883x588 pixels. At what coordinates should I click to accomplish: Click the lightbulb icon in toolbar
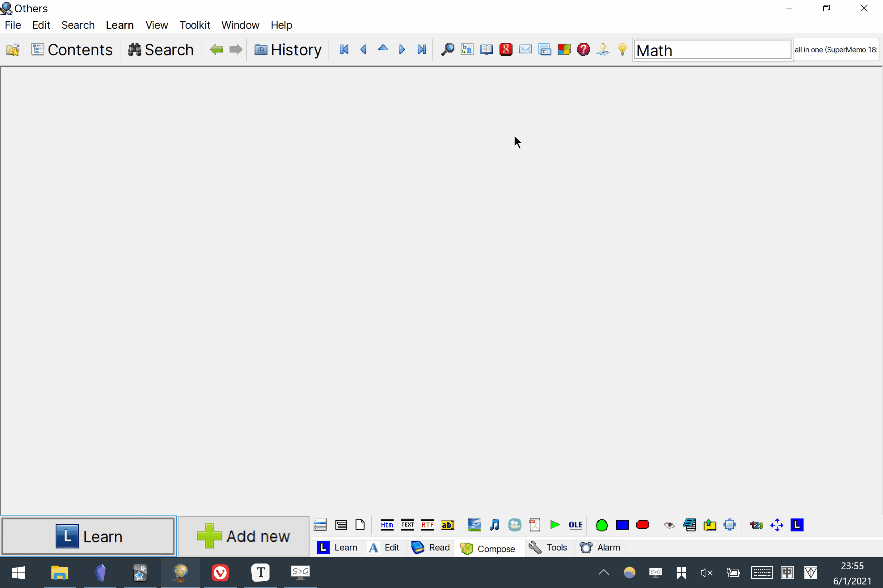pos(622,49)
